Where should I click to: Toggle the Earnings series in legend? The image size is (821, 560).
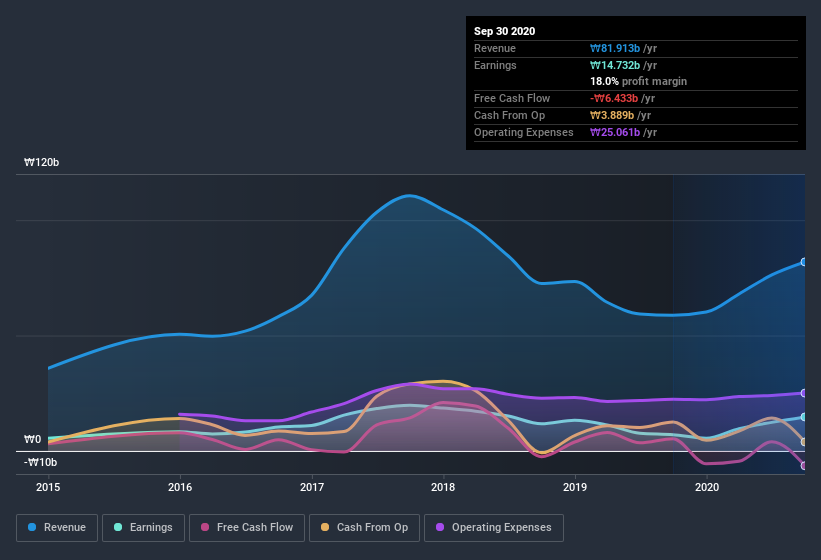[143, 528]
